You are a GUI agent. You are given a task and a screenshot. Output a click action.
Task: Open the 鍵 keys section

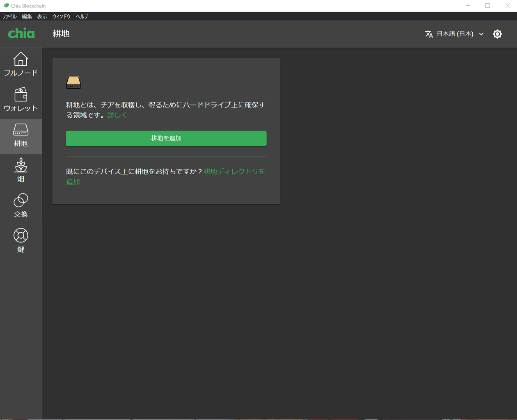[x=21, y=239]
